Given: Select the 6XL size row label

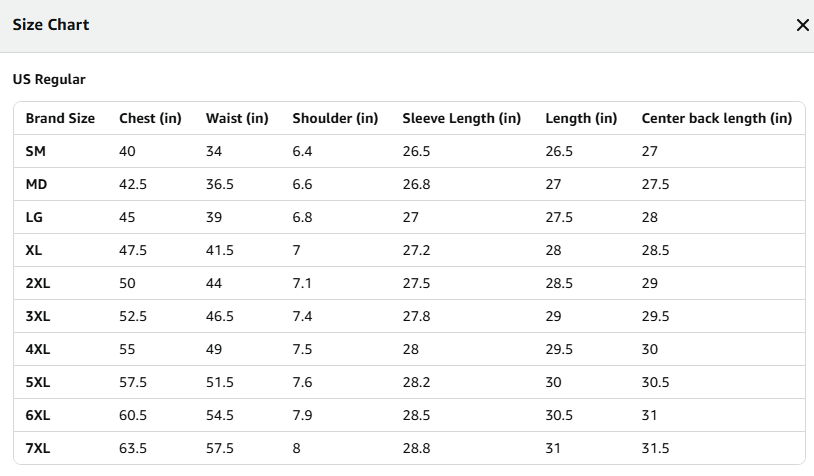Looking at the screenshot, I should click(x=37, y=415).
